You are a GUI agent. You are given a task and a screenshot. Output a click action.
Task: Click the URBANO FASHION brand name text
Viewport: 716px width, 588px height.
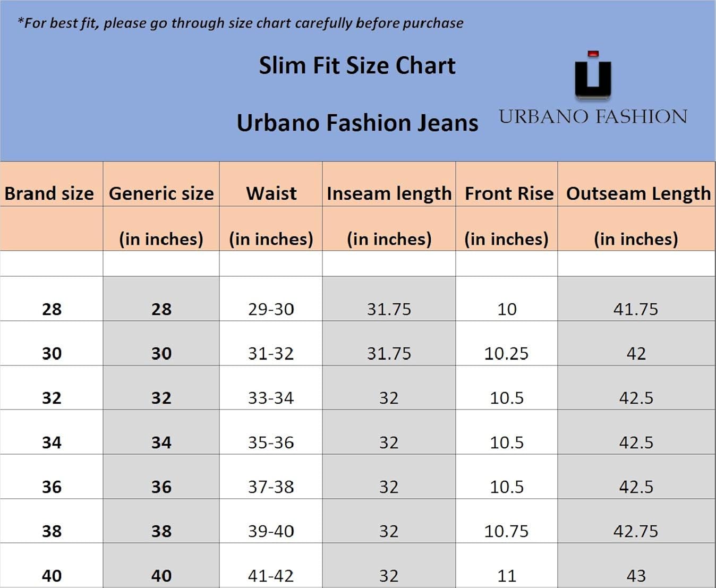(593, 117)
